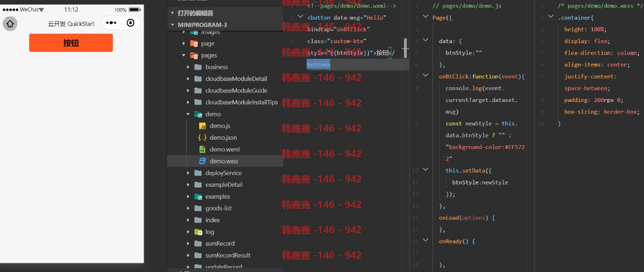The height and width of the screenshot is (272, 644).
Task: Click the sumRecord folder icon
Action: [198, 244]
